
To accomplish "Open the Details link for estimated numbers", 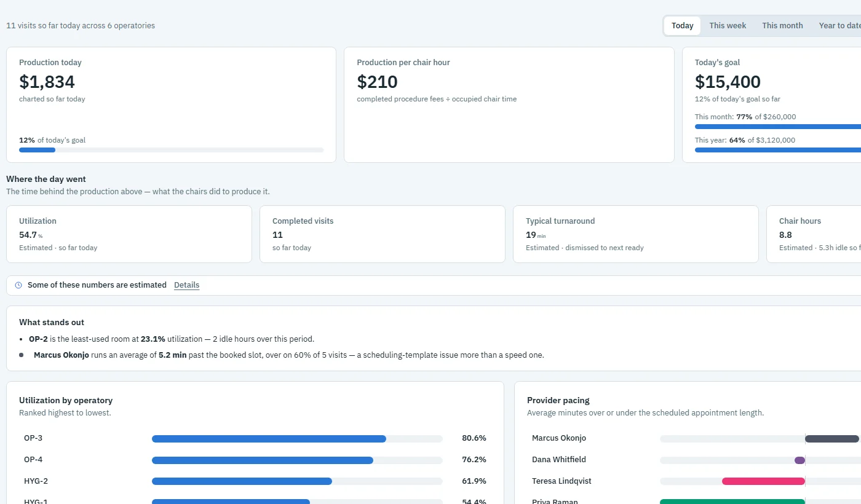I will (186, 285).
